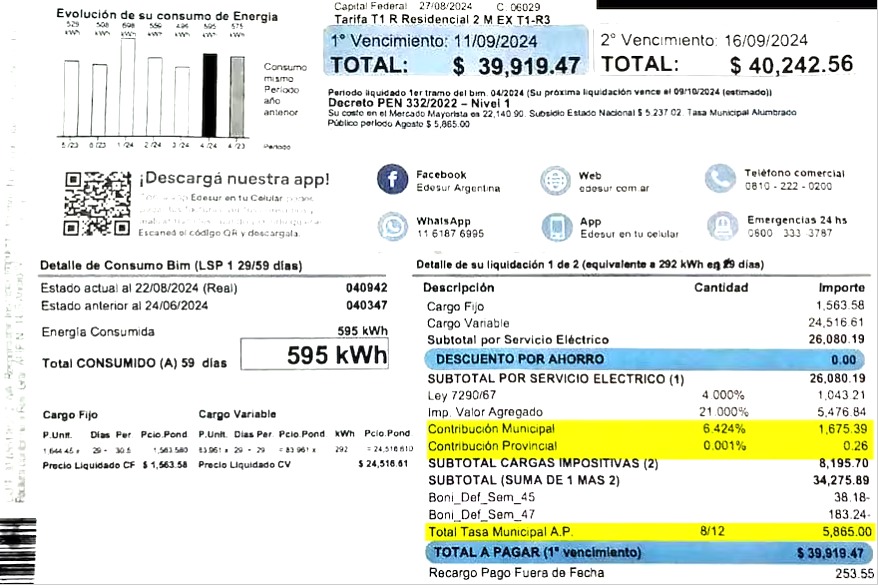Click the DESCUENTO POR AHORRO blue banner
The width and height of the screenshot is (878, 588).
645,359
